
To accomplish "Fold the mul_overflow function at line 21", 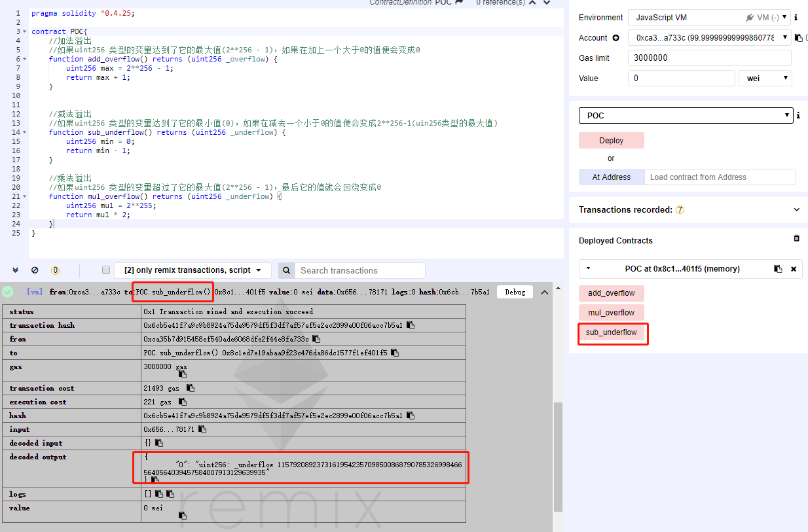I will [x=26, y=196].
